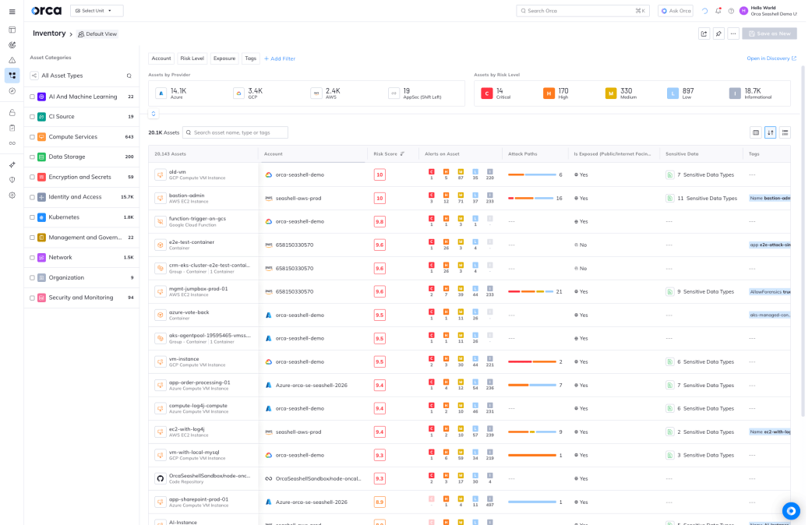Viewport: 812px width, 525px height.
Task: Open mgmt-jumpbox-prod-01 asset
Action: coord(198,289)
